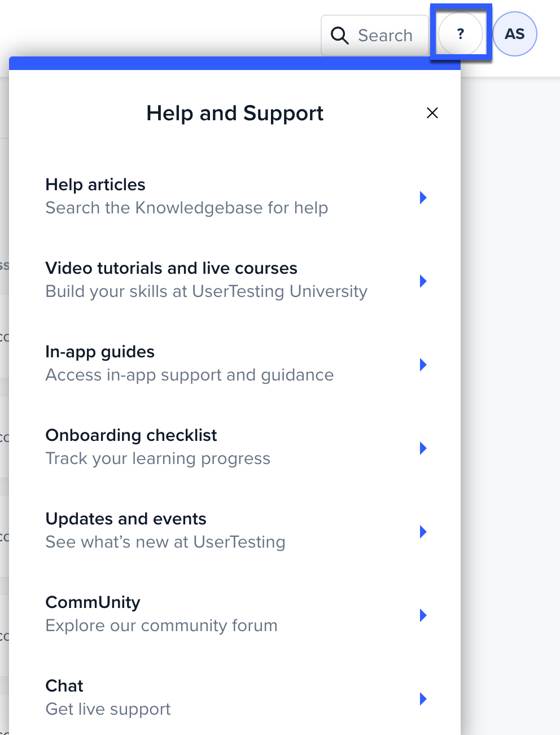Screen dimensions: 560x735
Task: Open In-app guides entry
Action: 235,364
